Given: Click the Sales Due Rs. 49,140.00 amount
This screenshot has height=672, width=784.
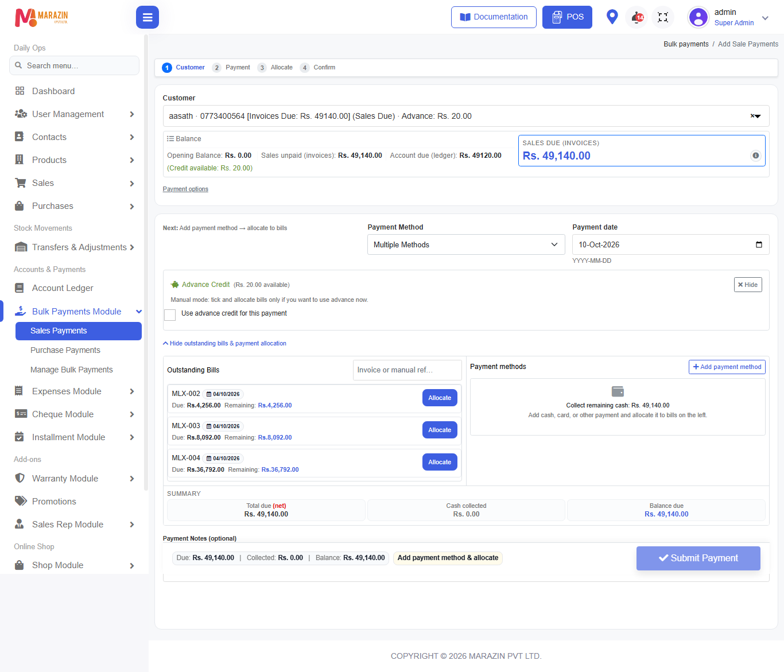Looking at the screenshot, I should point(556,156).
